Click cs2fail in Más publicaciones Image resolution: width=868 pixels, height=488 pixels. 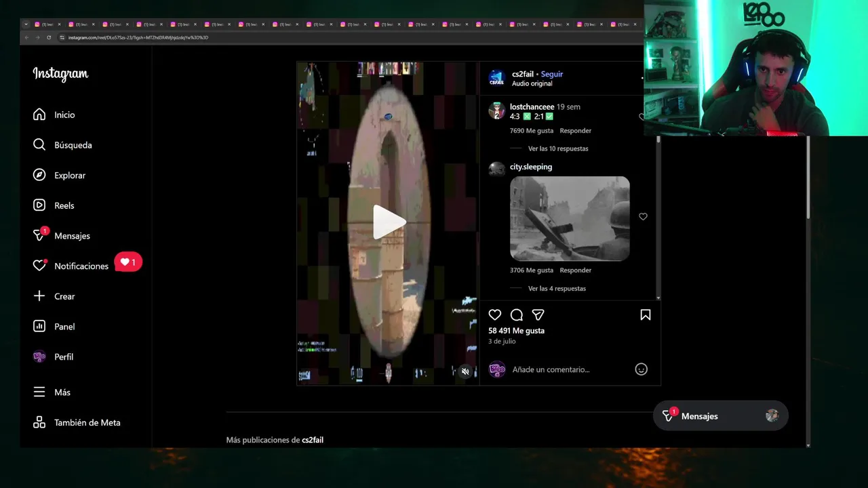[313, 440]
